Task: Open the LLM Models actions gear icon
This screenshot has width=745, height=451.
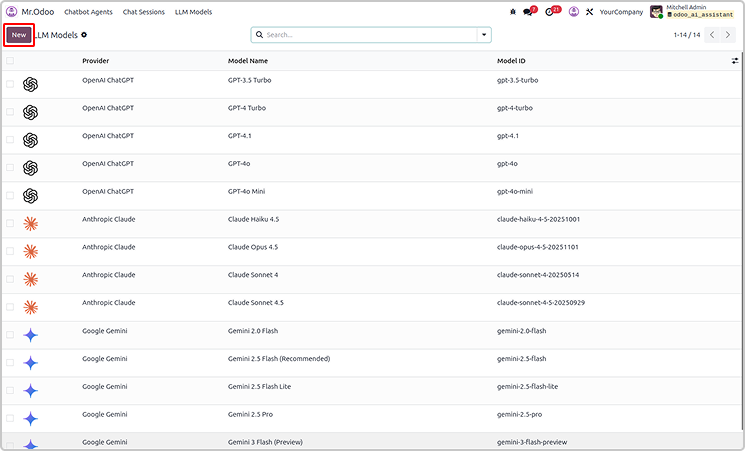Action: [84, 34]
